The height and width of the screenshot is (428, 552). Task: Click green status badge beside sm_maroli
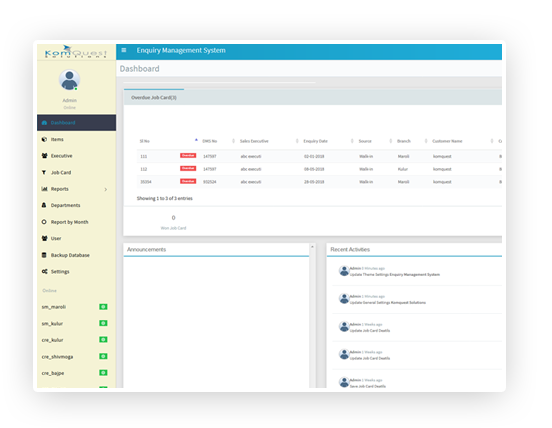coord(103,307)
